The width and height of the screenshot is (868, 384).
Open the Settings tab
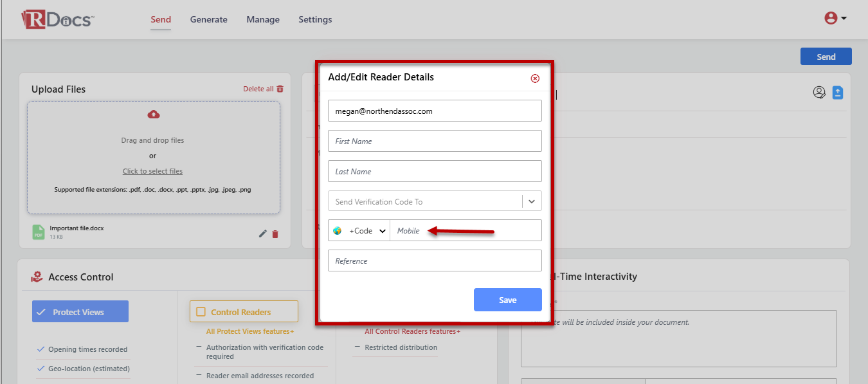315,19
